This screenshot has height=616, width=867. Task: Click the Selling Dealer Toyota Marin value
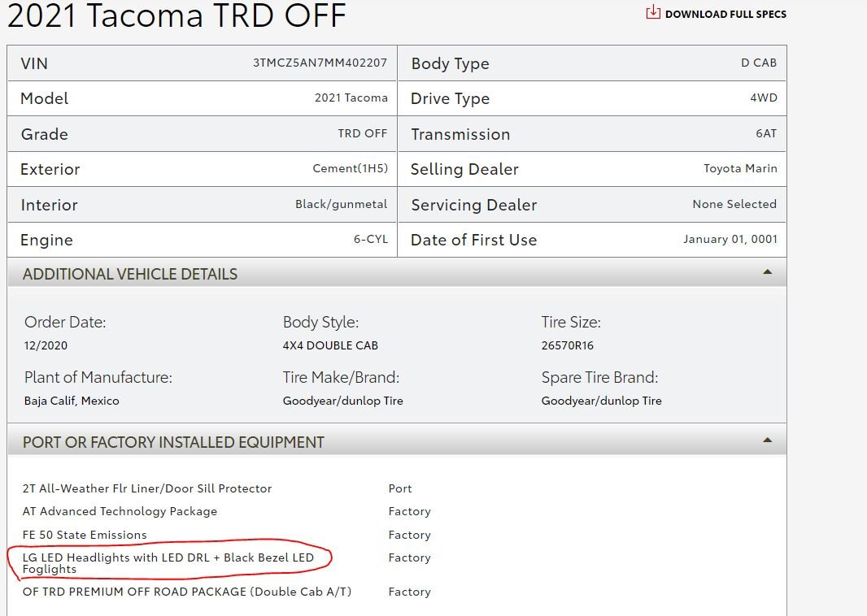tap(740, 168)
